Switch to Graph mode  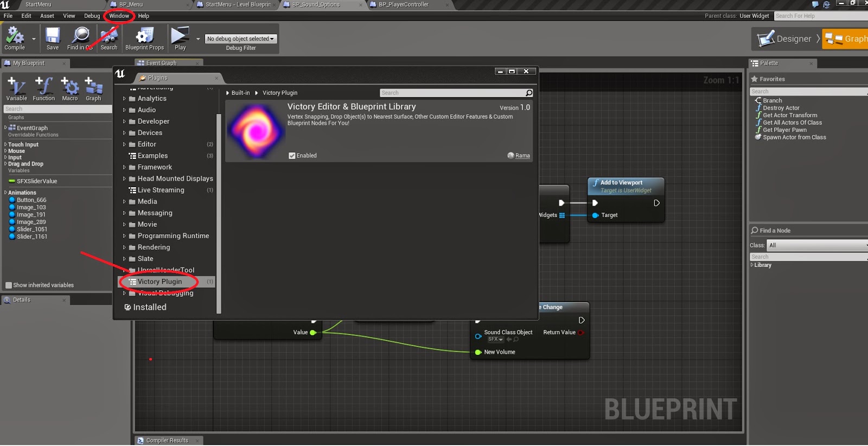coord(845,39)
